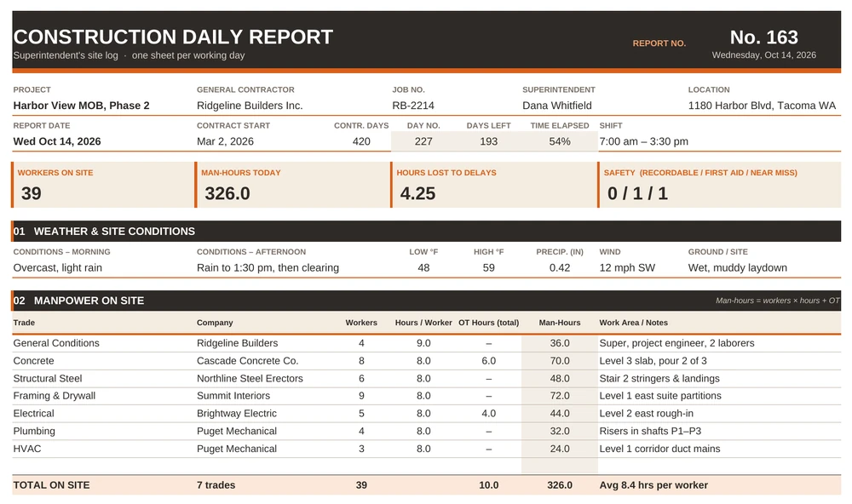Screen dimensions: 852x504
Task: Select wind value 12 mph SW
Action: click(x=627, y=267)
